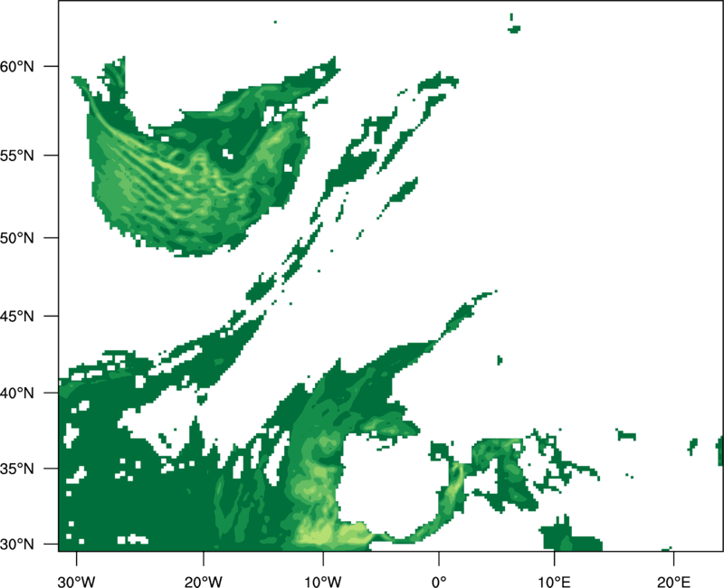724x588 pixels.
Task: Click the 30°W longitude label
Action: tap(77, 582)
